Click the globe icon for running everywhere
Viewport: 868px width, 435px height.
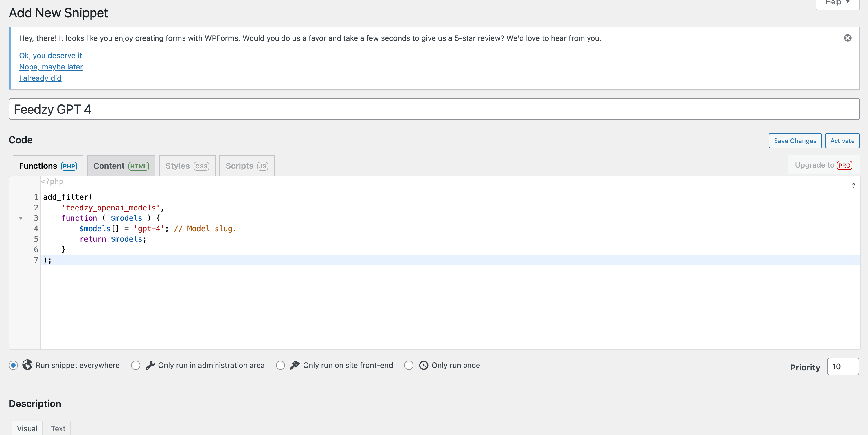(27, 365)
